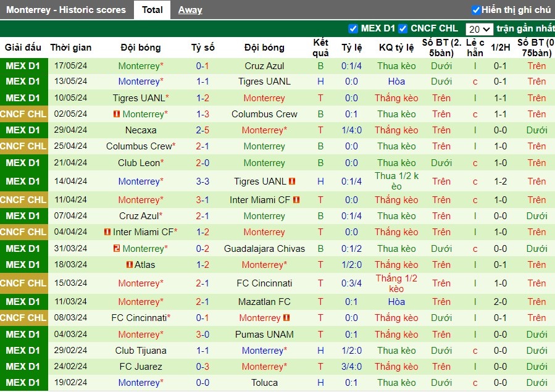Click score 3-0 against Pumas UNAM
This screenshot has width=555, height=392.
click(x=202, y=335)
